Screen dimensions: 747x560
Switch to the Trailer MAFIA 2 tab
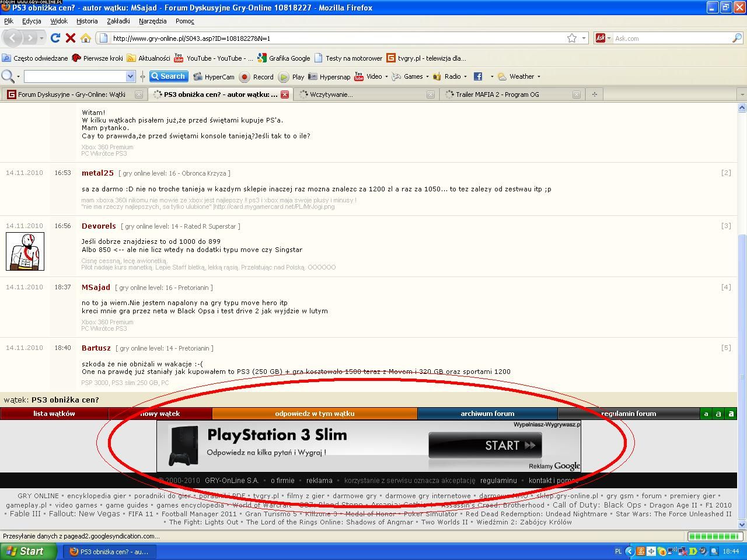click(512, 94)
